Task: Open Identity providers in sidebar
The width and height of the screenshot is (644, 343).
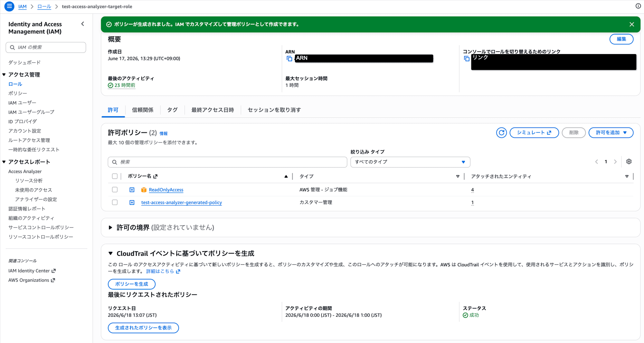Action: pos(23,121)
